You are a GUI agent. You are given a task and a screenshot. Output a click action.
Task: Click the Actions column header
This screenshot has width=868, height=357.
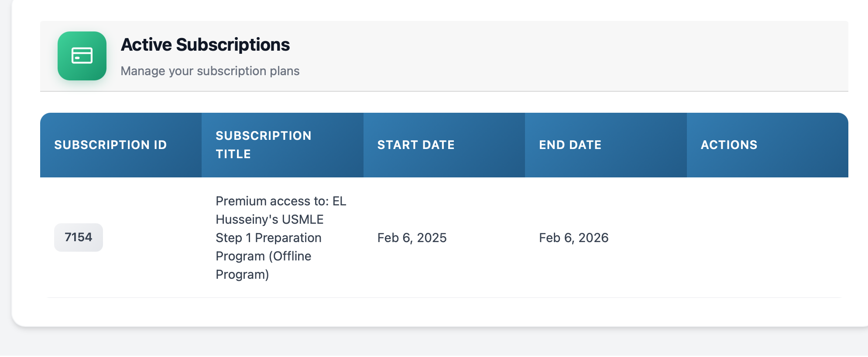729,145
